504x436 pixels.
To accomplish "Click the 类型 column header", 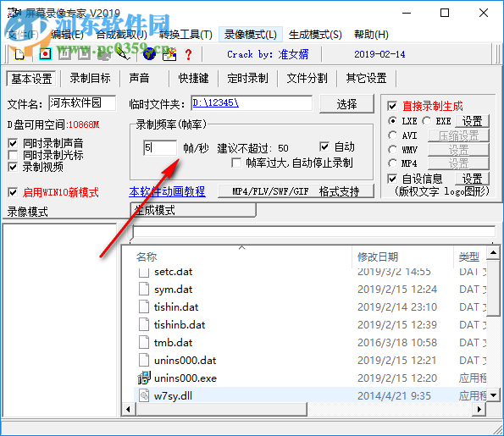I will [x=469, y=257].
